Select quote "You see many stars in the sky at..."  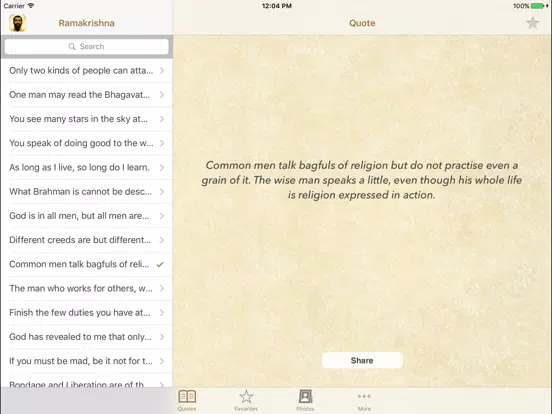pyautogui.click(x=87, y=119)
